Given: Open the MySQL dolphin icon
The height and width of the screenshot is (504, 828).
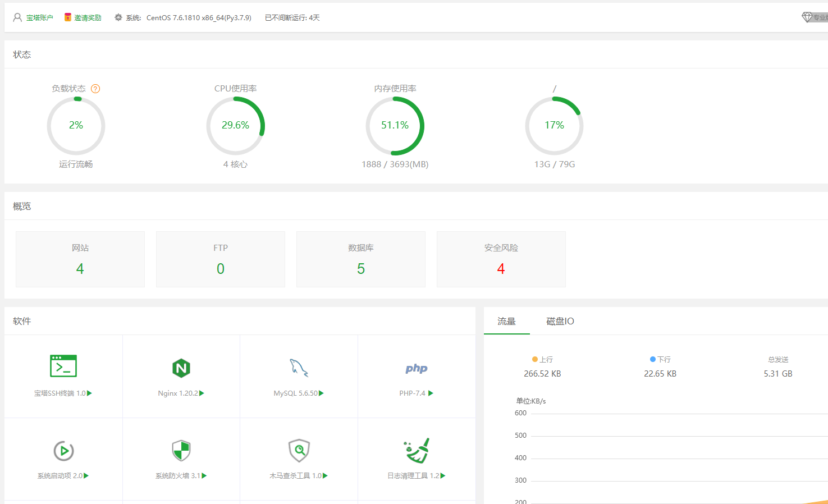Looking at the screenshot, I should [299, 368].
